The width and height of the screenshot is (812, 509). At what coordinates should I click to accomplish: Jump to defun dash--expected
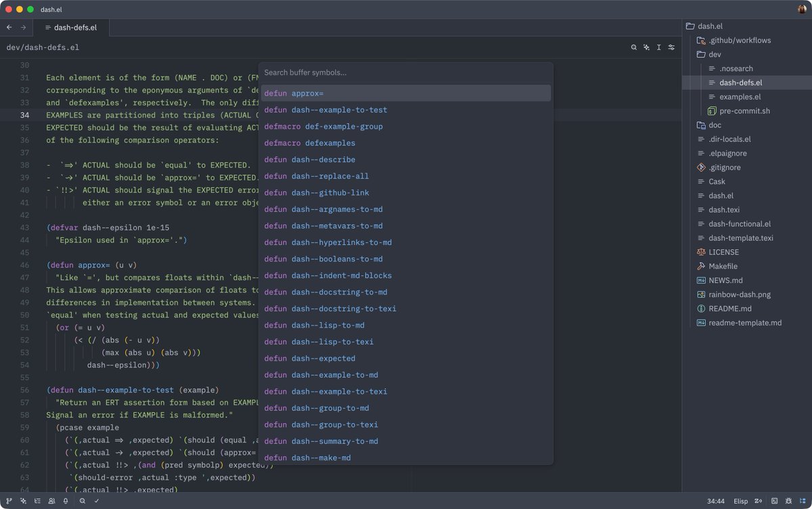[406, 359]
